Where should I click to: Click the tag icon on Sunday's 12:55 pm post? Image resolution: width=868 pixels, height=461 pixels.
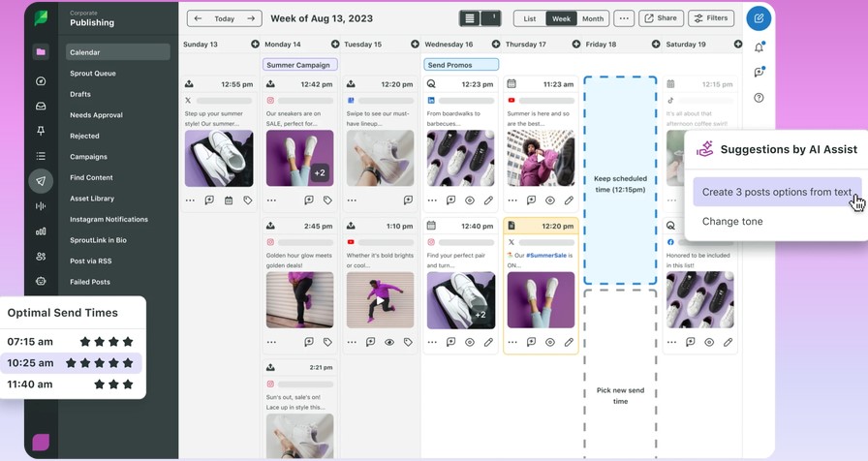pos(248,200)
